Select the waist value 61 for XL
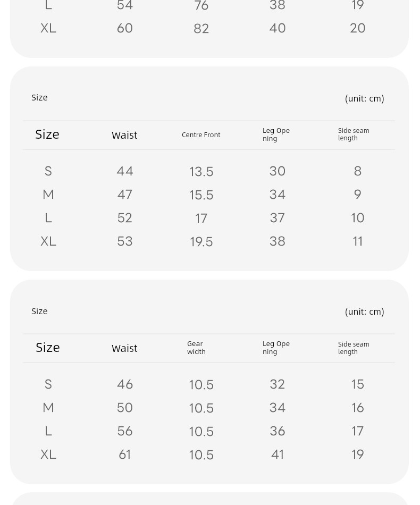 pos(124,454)
